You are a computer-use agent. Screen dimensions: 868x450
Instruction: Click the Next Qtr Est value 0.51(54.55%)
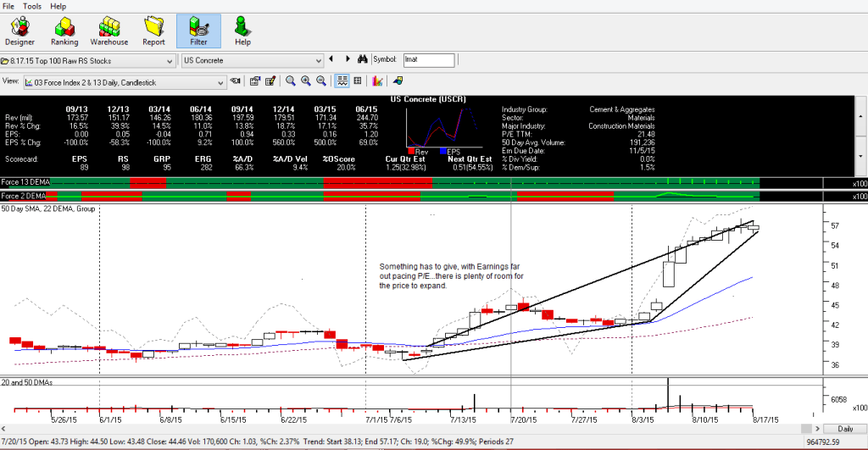(472, 167)
